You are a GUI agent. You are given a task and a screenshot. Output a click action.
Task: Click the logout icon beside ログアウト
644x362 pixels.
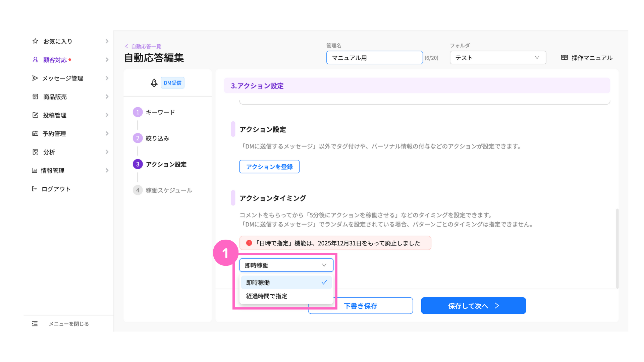(x=34, y=189)
